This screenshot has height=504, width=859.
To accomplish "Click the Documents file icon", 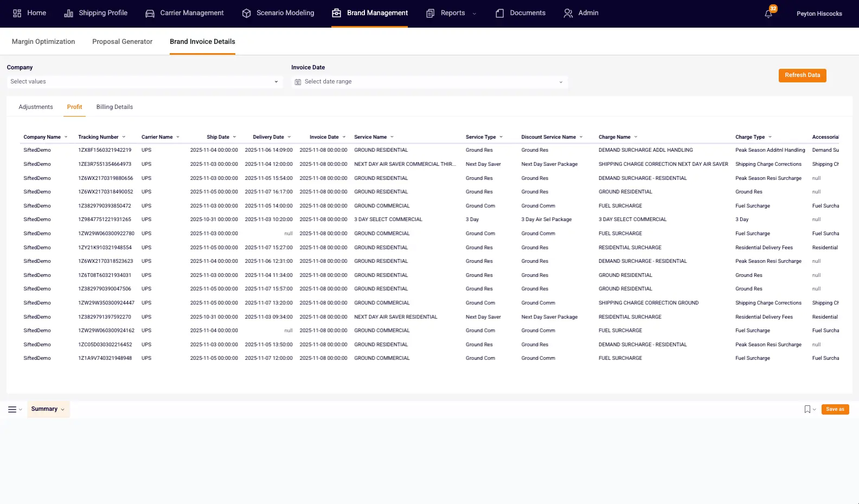I will pyautogui.click(x=499, y=13).
